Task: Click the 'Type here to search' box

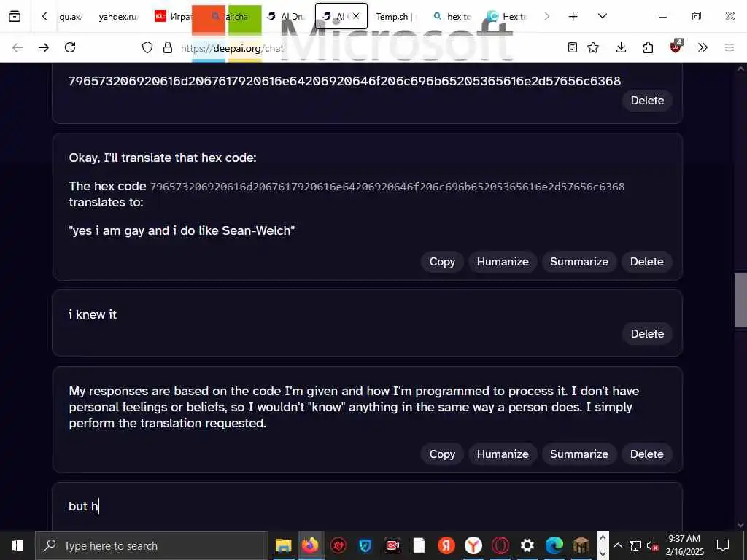Action: click(x=152, y=545)
